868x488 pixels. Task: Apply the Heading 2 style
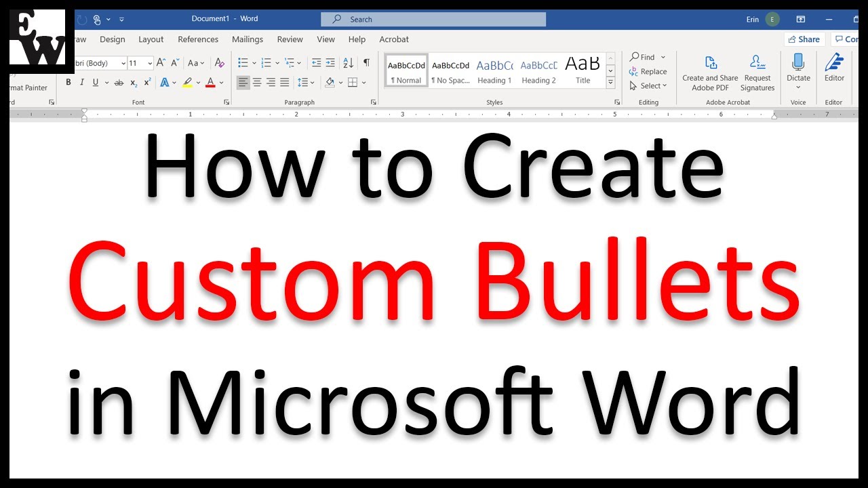tap(539, 70)
